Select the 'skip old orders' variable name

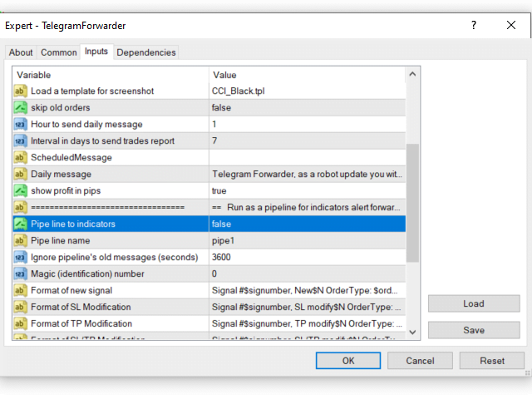61,107
